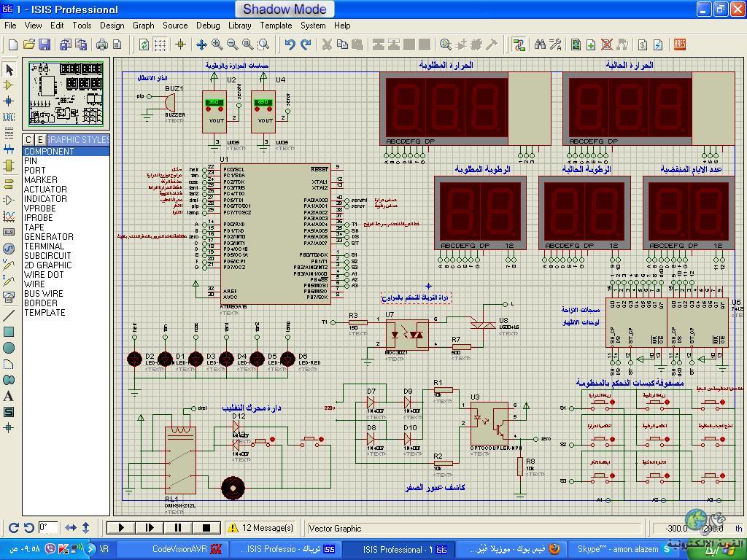
Task: Open the Property Assignment Tool icon
Action: click(555, 44)
